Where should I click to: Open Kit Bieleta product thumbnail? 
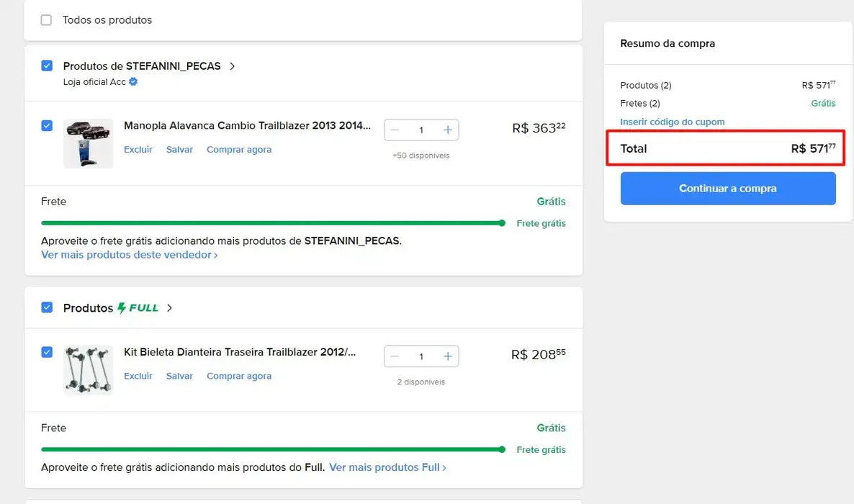click(88, 369)
